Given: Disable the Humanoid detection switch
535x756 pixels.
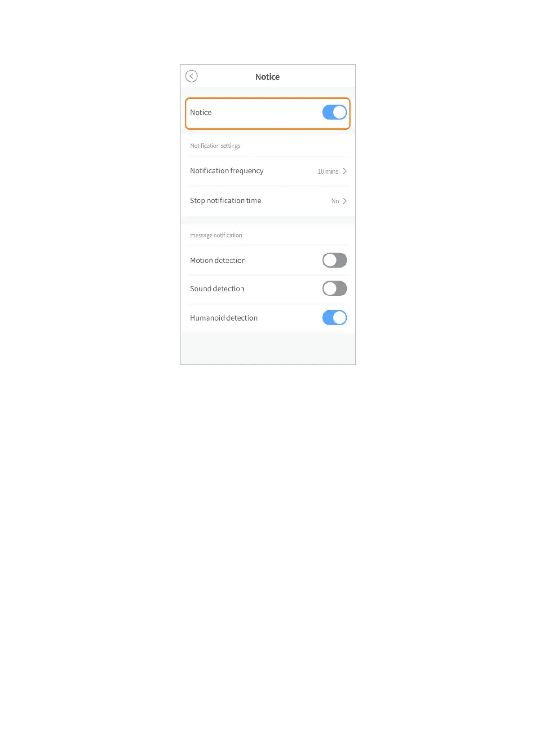Looking at the screenshot, I should click(x=335, y=318).
